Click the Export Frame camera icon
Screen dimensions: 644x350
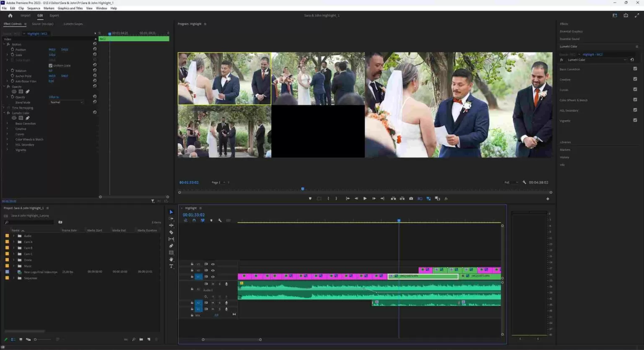click(411, 198)
